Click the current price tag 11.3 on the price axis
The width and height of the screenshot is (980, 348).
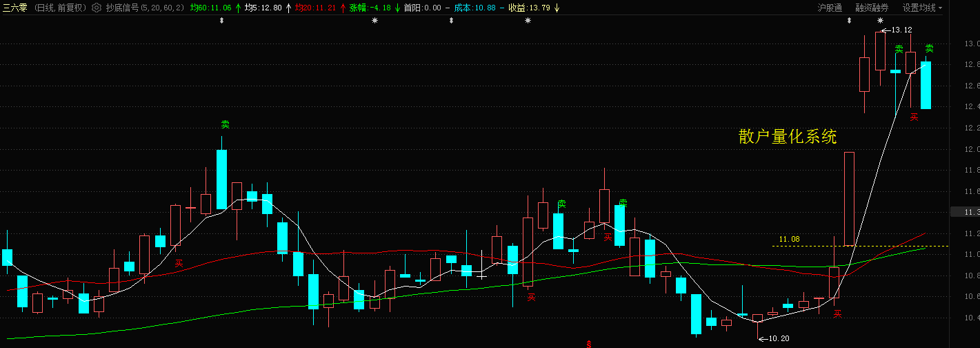point(965,212)
